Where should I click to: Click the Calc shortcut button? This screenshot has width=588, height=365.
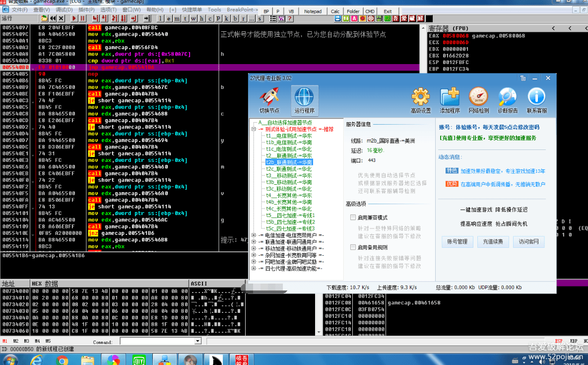[x=335, y=11]
